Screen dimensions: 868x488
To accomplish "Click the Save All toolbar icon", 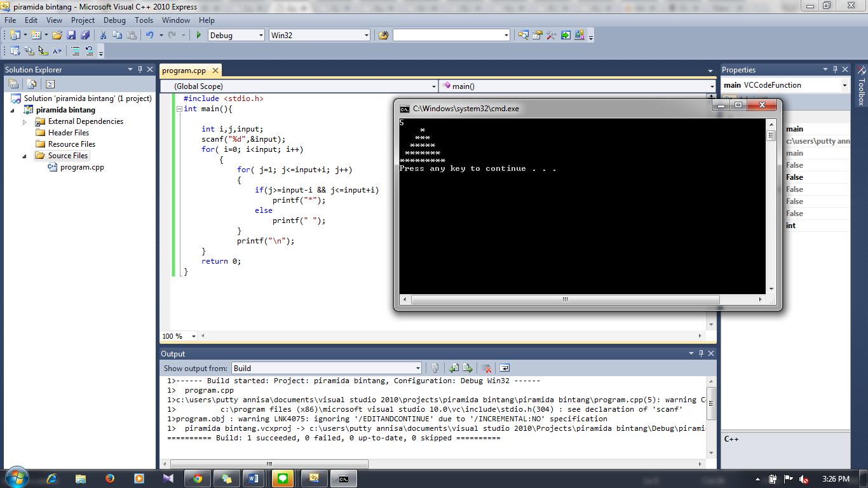I will point(85,35).
